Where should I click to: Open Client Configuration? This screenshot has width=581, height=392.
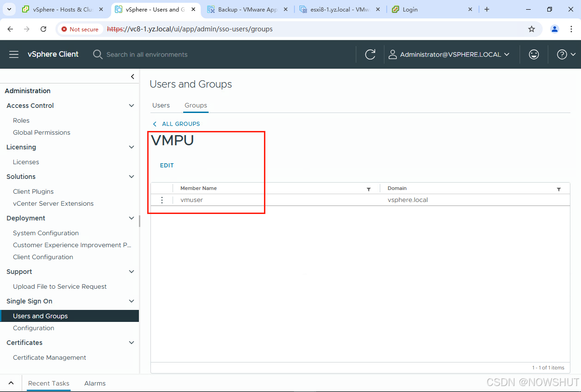point(43,257)
